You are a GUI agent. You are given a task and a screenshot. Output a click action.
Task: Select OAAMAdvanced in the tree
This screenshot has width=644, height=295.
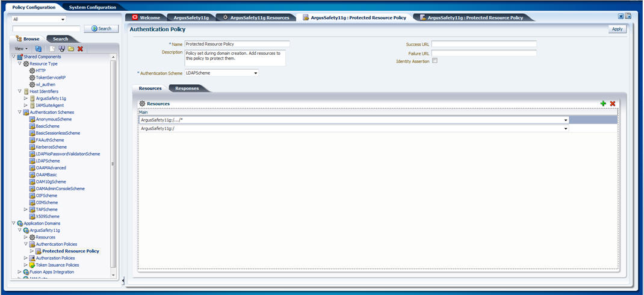(51, 167)
